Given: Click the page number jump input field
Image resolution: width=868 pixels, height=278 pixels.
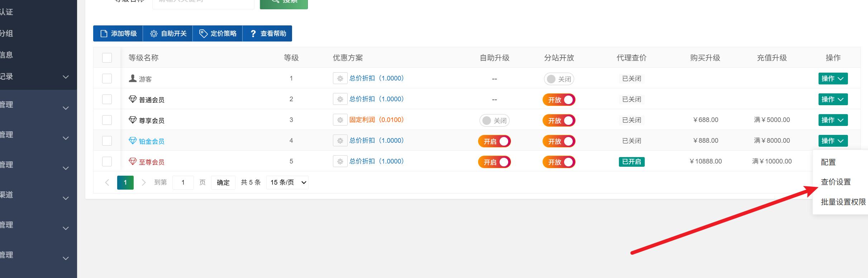Looking at the screenshot, I should (x=183, y=182).
